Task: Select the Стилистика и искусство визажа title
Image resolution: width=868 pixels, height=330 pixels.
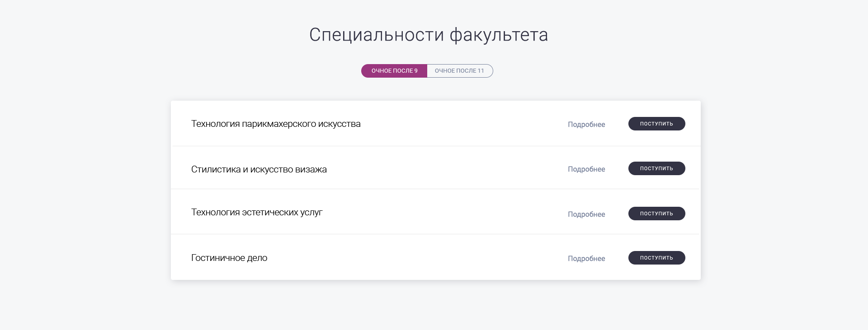Action: pos(259,170)
